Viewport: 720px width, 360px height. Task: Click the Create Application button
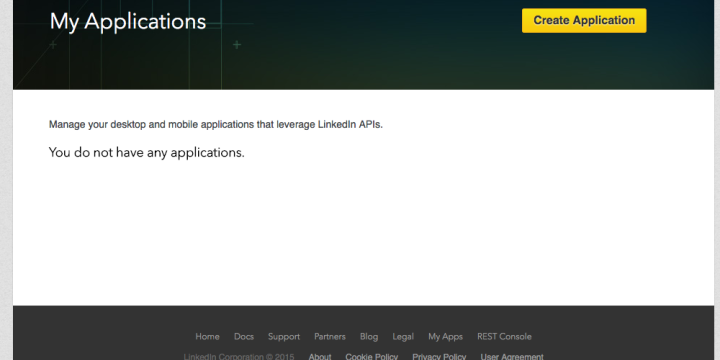coord(584,21)
